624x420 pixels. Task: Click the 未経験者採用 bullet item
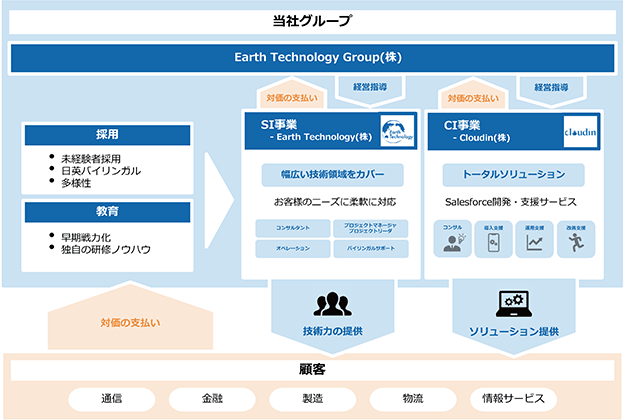pyautogui.click(x=91, y=159)
